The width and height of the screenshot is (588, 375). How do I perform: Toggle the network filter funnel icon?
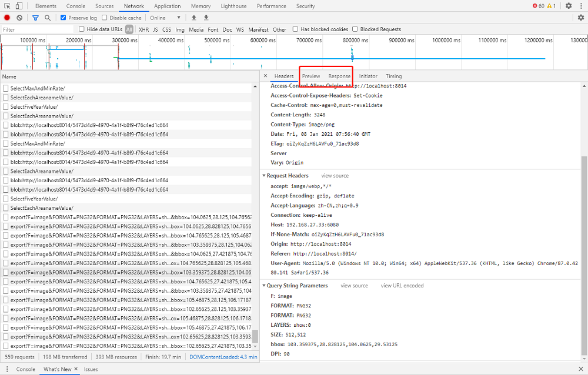point(36,18)
